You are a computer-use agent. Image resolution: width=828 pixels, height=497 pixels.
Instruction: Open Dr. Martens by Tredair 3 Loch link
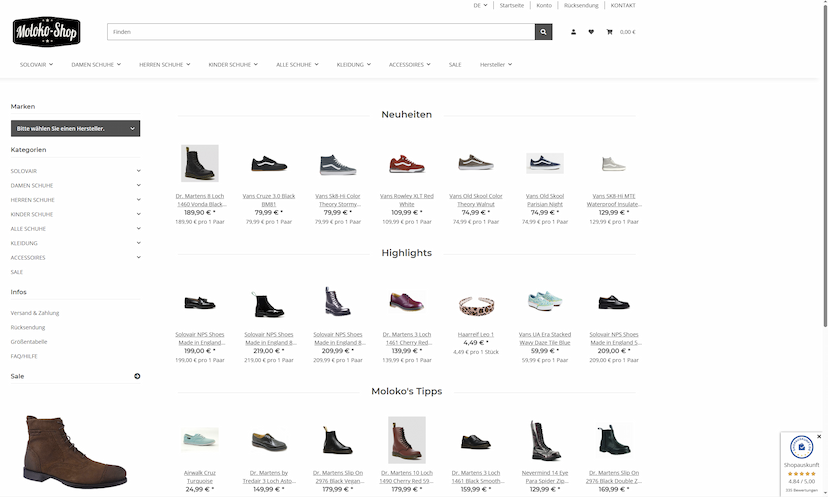pyautogui.click(x=269, y=477)
